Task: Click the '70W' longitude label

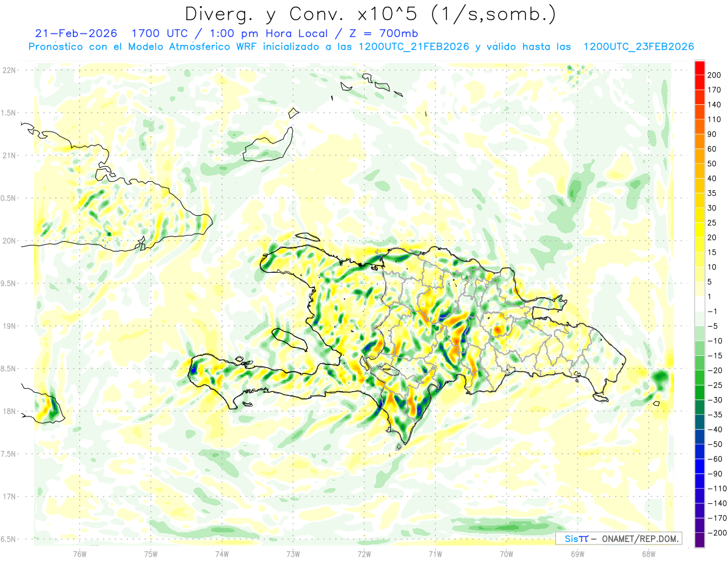Action: (507, 554)
